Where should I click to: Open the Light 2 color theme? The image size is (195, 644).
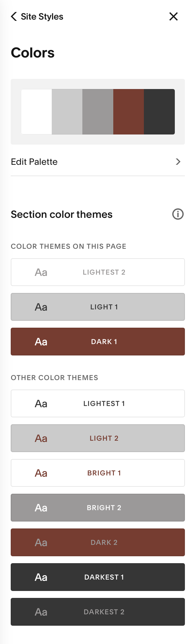pyautogui.click(x=98, y=438)
